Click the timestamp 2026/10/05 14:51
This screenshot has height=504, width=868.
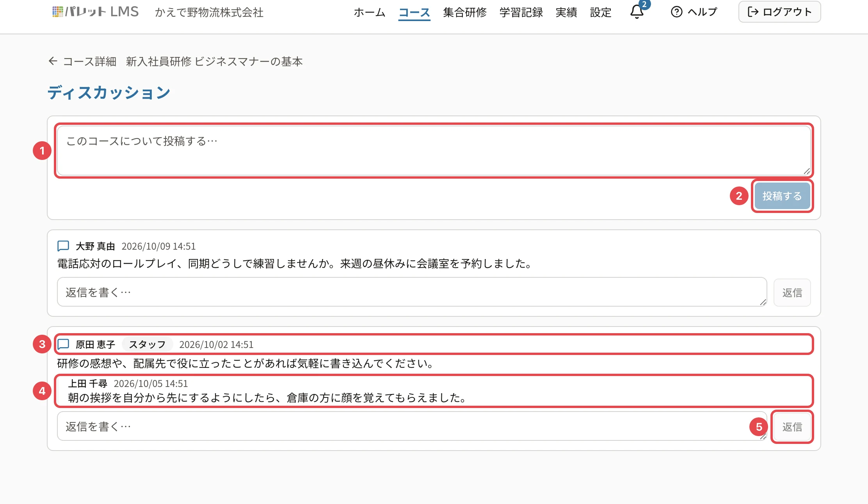[151, 383]
